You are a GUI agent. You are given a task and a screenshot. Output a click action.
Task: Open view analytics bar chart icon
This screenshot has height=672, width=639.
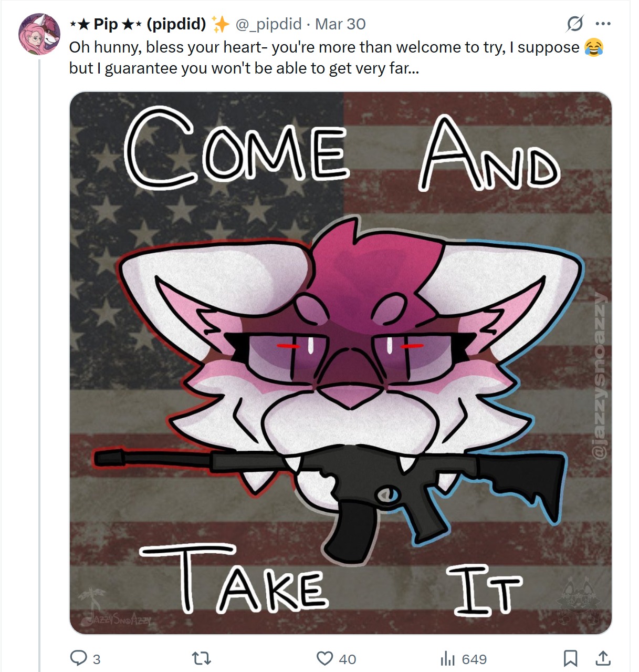pos(448,658)
